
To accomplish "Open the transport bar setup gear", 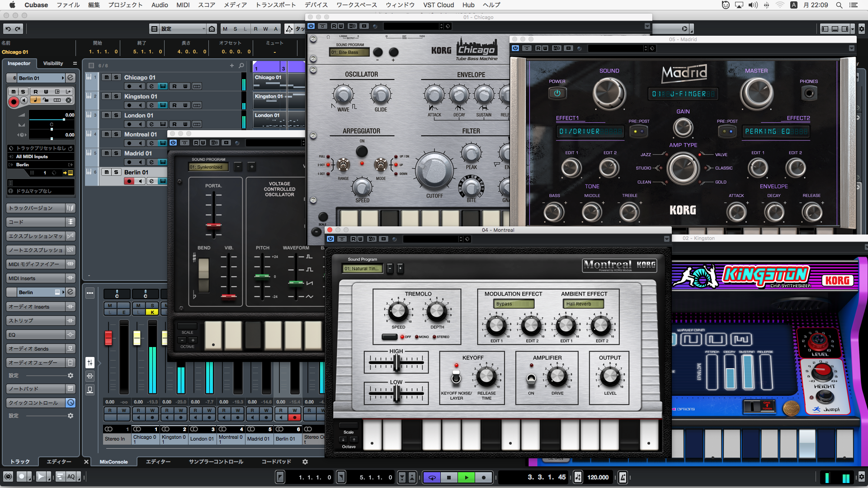I will tap(861, 477).
